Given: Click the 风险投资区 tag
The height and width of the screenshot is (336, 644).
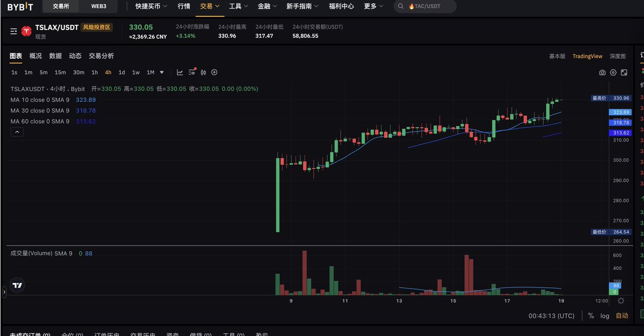Looking at the screenshot, I should [97, 27].
